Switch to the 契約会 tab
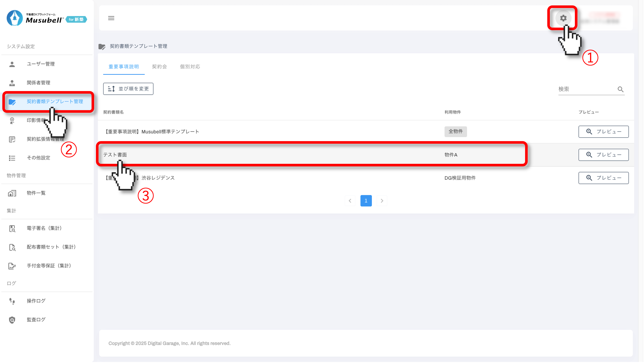644x363 pixels. click(159, 67)
